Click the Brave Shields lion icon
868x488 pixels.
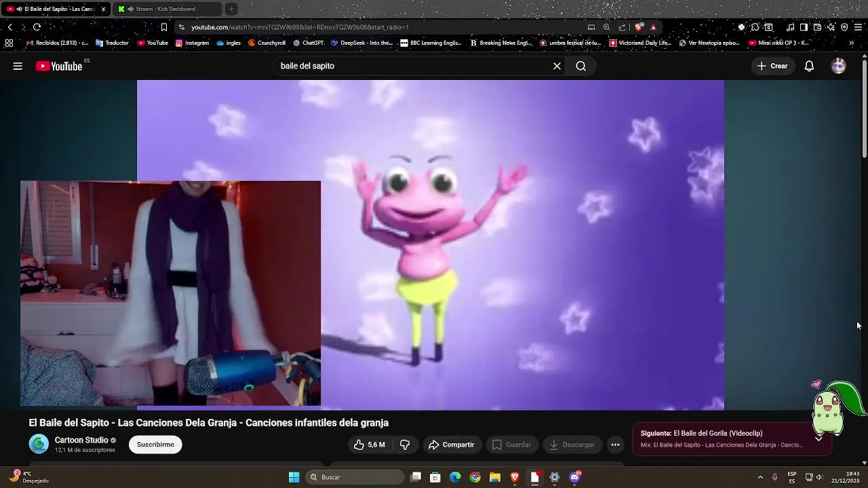tap(639, 27)
